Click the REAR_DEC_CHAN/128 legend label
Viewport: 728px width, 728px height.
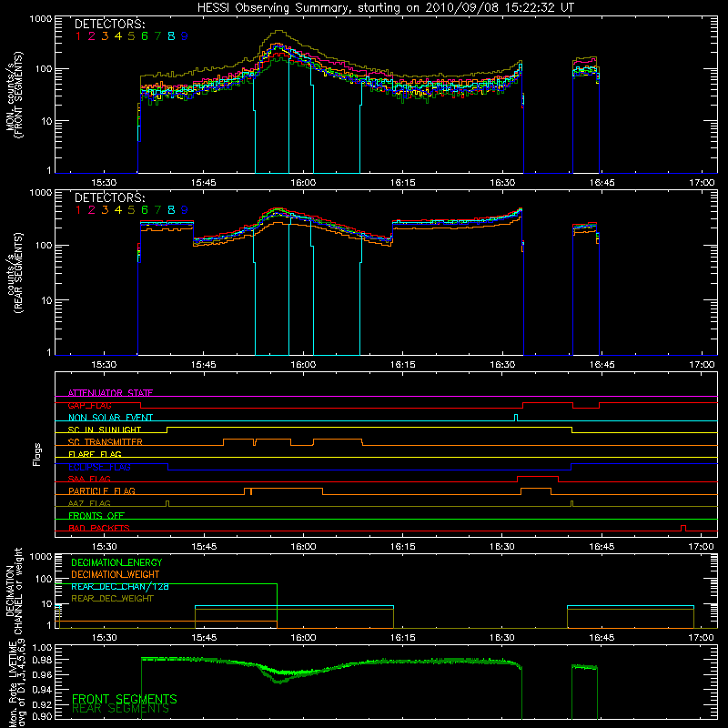(x=120, y=587)
